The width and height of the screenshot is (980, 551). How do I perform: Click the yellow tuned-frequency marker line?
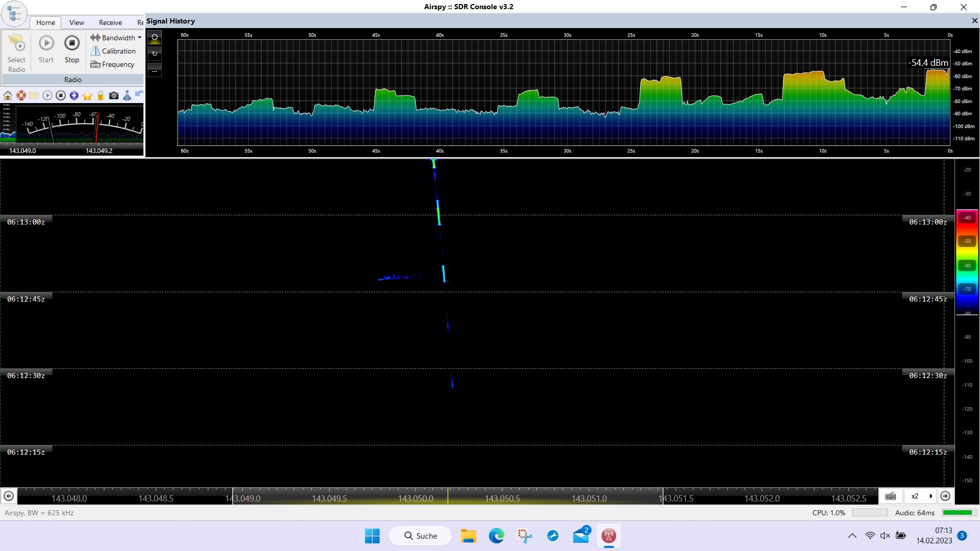[x=448, y=496]
